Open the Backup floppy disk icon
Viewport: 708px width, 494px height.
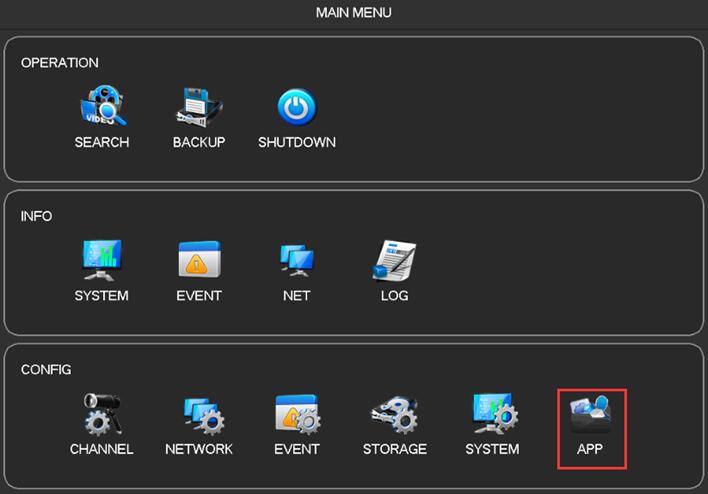[x=199, y=108]
